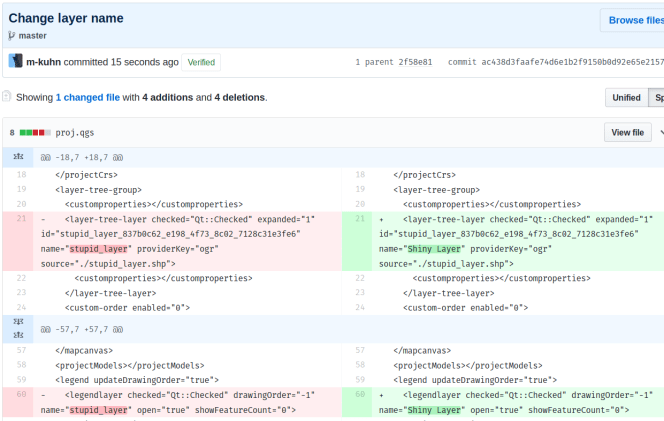Click highlighted Shiny Layer in line 21
The height and width of the screenshot is (421, 664).
434,249
